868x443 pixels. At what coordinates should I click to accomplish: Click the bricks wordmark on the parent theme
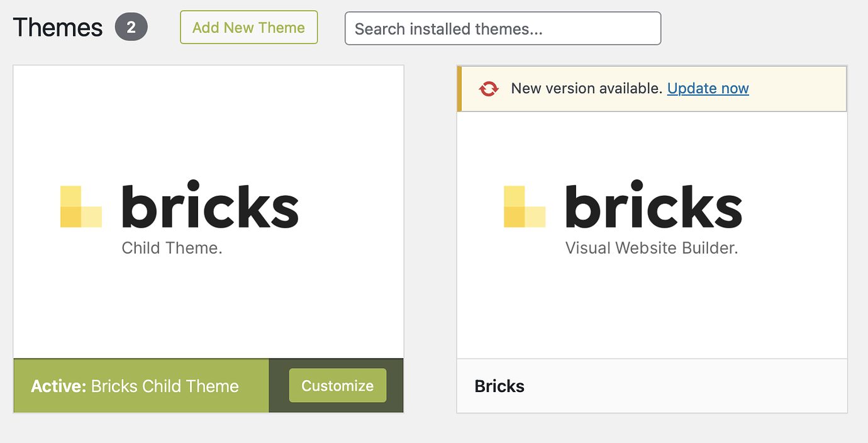pos(654,205)
